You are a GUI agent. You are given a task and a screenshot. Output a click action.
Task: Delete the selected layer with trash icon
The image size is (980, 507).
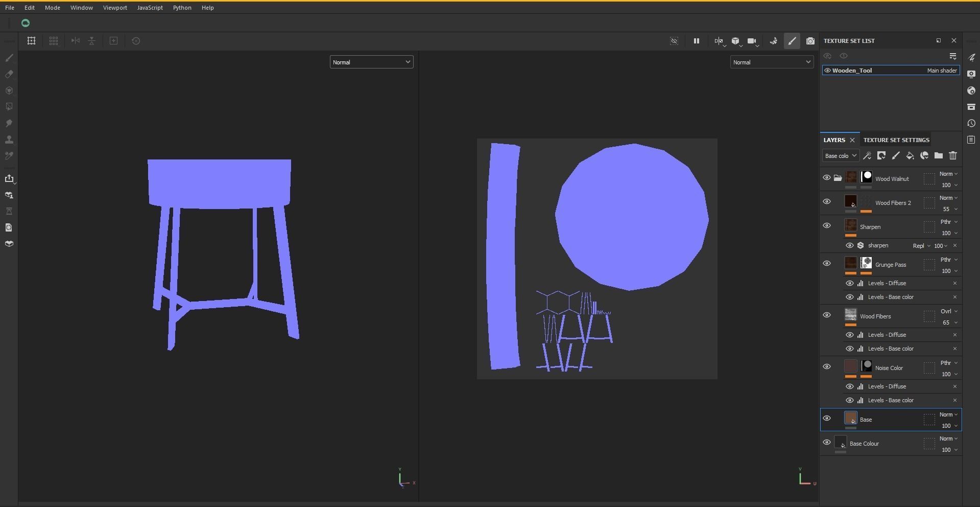coord(953,155)
